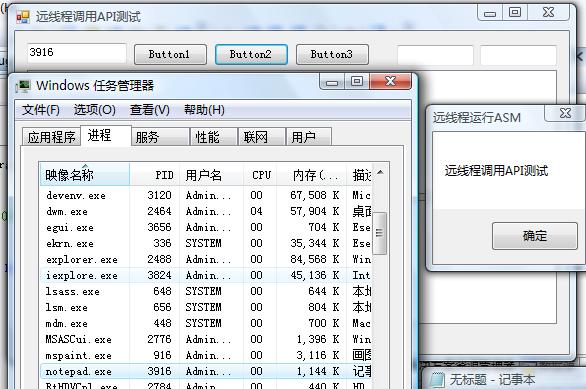Viewport: 586px width, 389px height.
Task: Open the 帮助(H) menu
Action: (204, 110)
